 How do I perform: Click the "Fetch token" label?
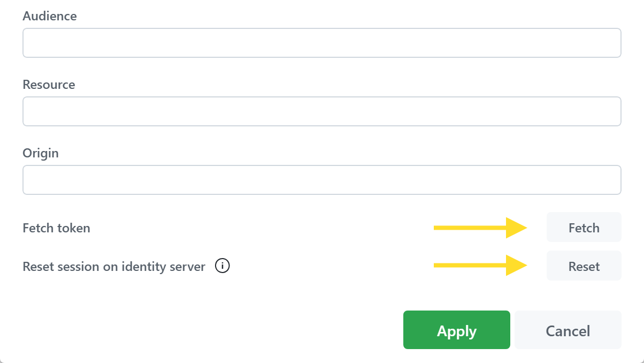pos(56,228)
